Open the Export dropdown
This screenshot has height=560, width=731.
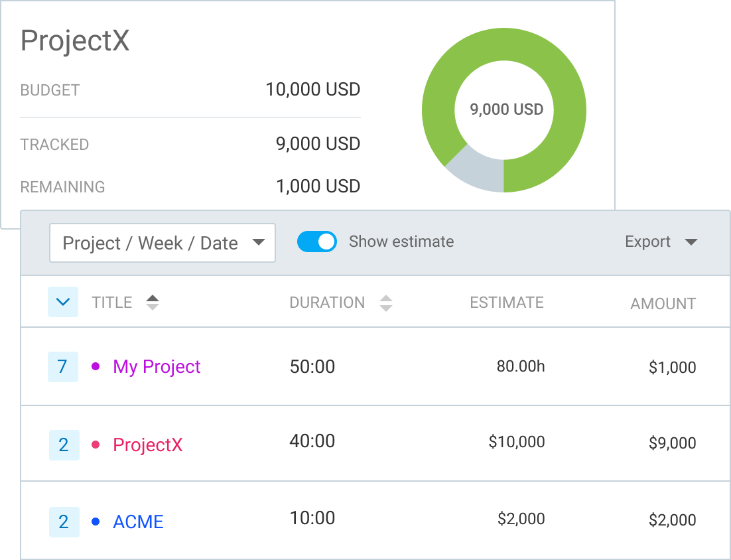pyautogui.click(x=661, y=242)
